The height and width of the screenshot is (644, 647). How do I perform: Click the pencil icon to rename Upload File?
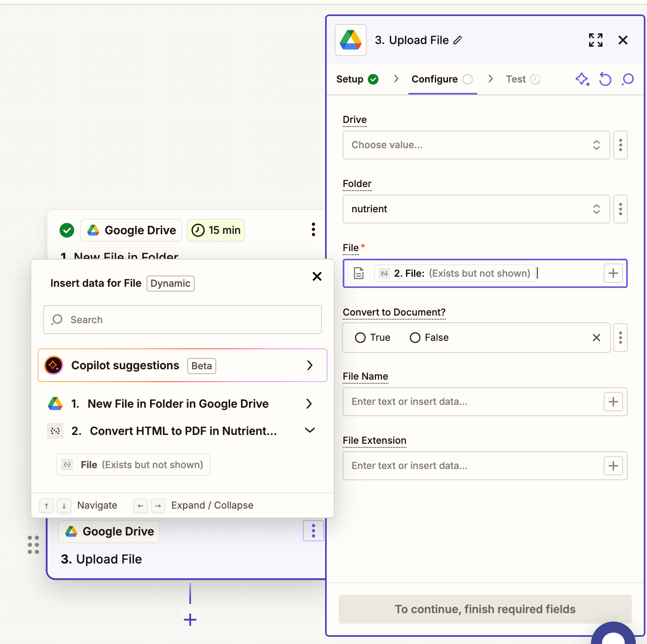[458, 40]
